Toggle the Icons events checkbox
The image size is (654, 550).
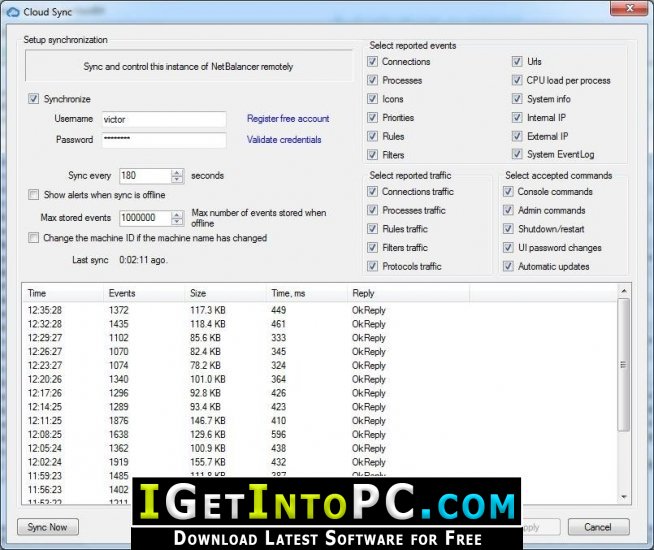click(372, 99)
